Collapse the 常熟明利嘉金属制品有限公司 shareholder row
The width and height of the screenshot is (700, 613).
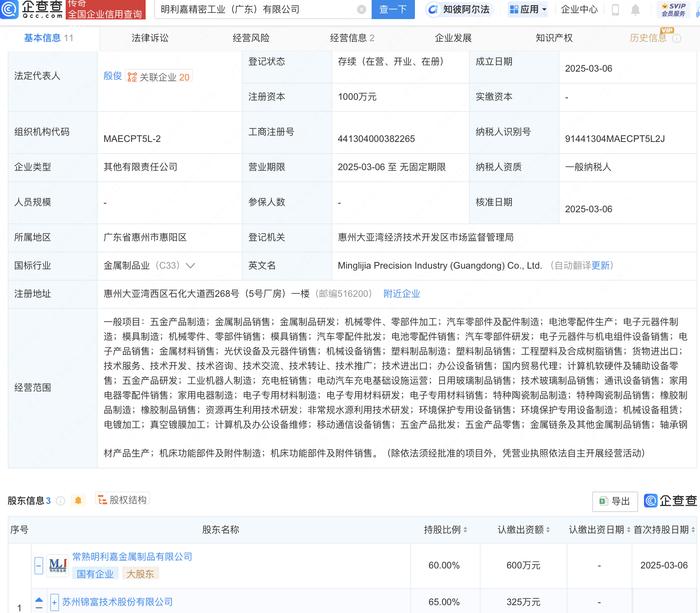tap(39, 565)
